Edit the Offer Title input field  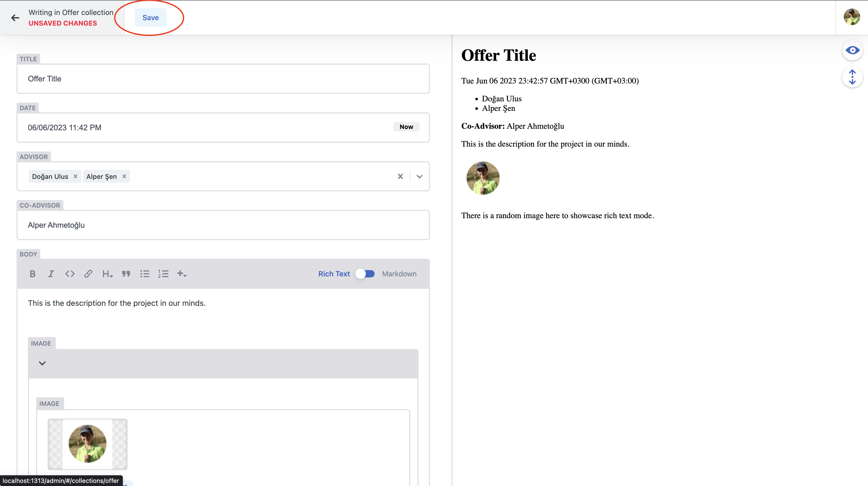point(223,79)
